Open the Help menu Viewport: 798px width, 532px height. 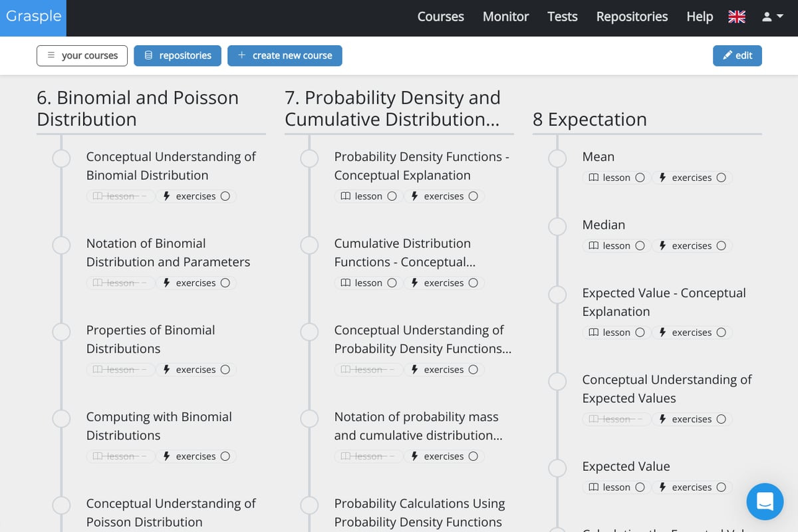coord(699,17)
